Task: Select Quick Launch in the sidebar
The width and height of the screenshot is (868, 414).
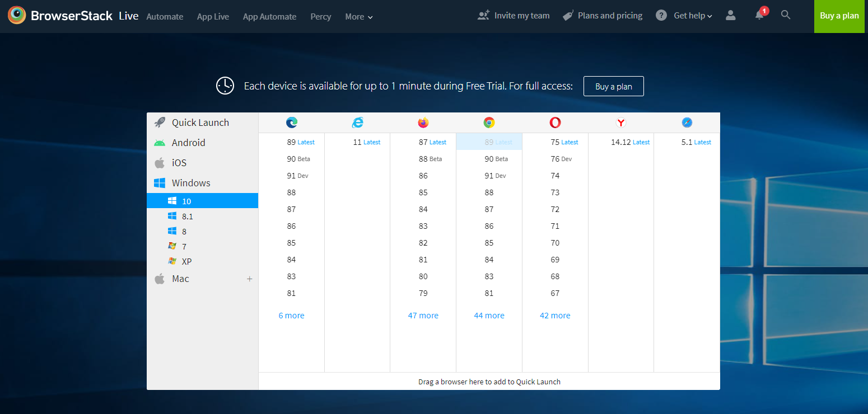Action: [x=203, y=123]
